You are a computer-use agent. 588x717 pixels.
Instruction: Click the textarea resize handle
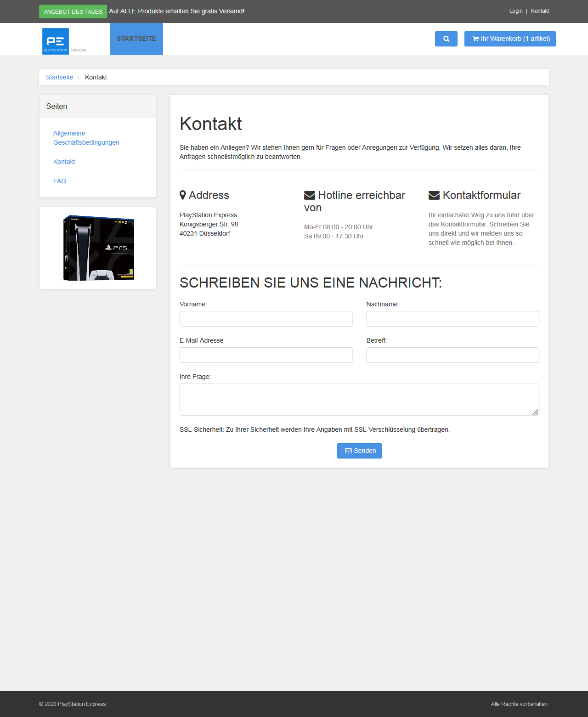tap(535, 412)
